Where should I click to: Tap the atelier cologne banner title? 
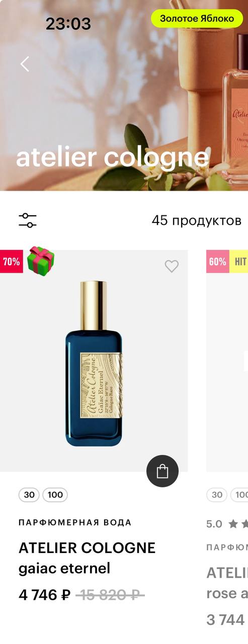(112, 157)
